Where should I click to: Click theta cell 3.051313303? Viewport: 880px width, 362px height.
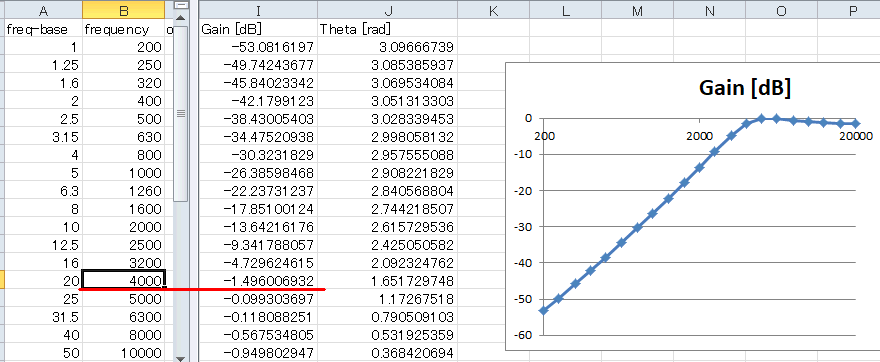click(x=387, y=101)
